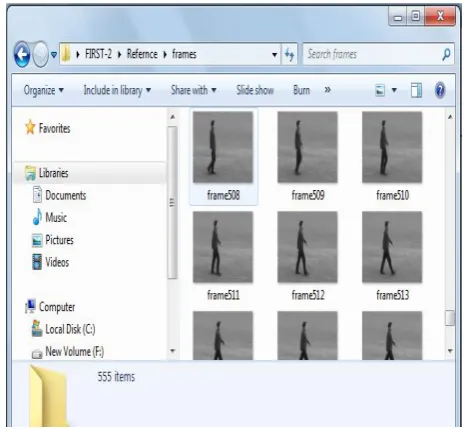Click the greyed-out Forward arrow button
This screenshot has width=465, height=430.
[41, 54]
